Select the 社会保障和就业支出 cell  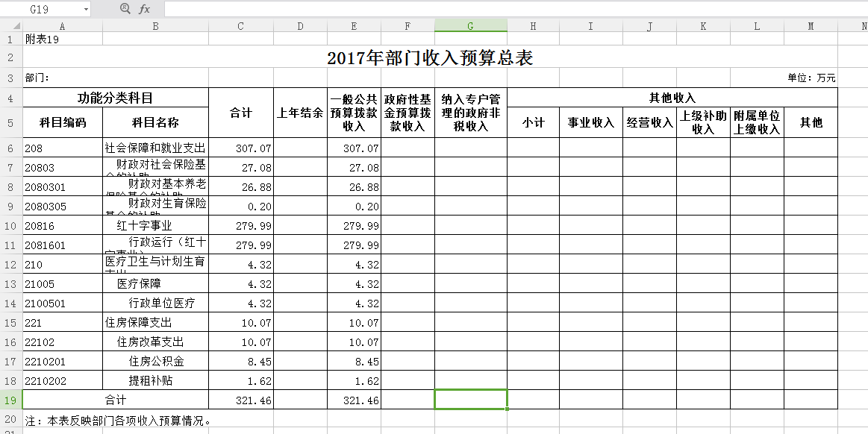coord(155,148)
